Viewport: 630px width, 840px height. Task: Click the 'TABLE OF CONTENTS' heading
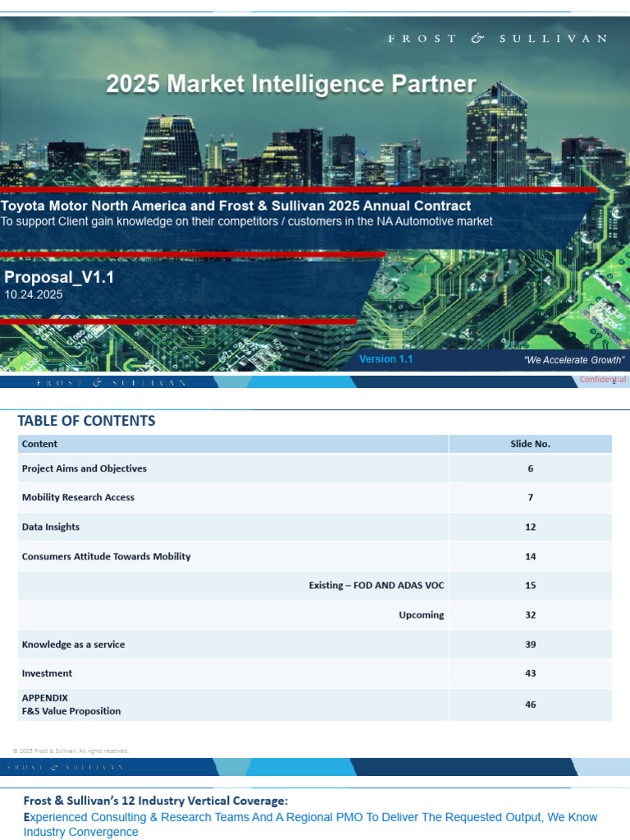[86, 421]
